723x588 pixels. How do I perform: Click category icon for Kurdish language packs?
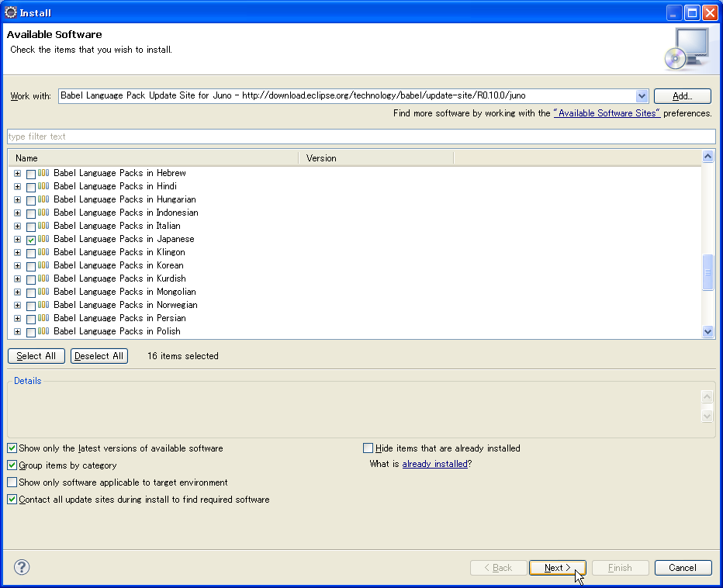43,278
